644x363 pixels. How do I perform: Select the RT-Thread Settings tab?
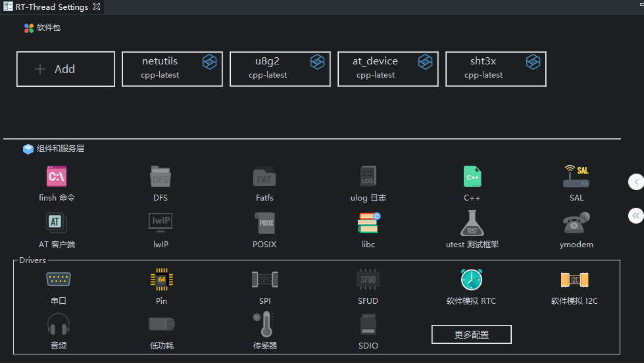52,7
